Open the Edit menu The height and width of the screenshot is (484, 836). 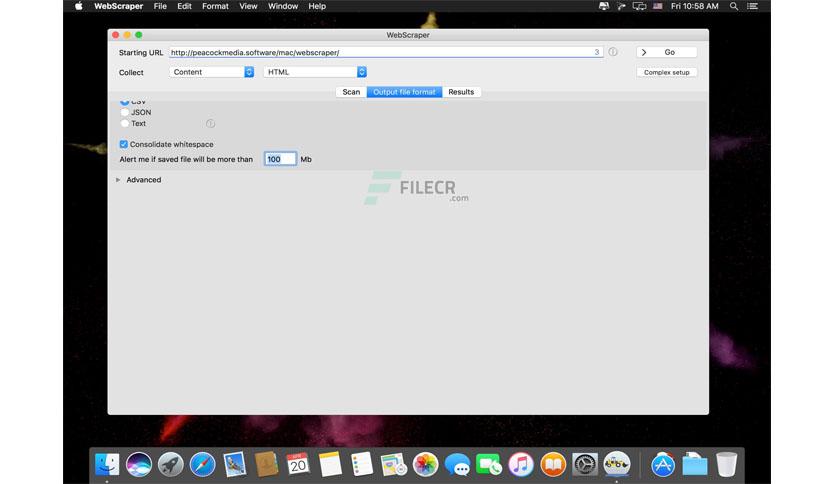pos(184,6)
